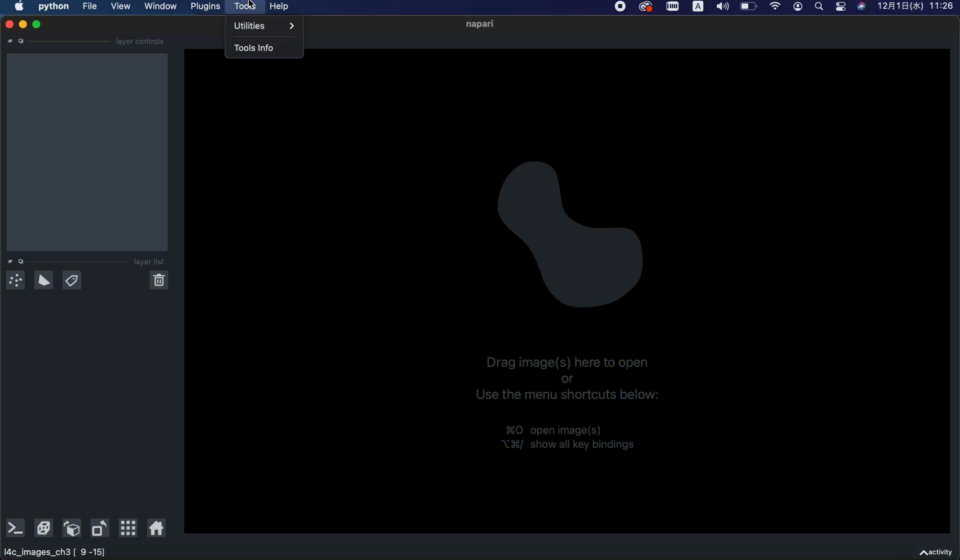Float the layer controls panel
The image size is (960, 560).
21,41
